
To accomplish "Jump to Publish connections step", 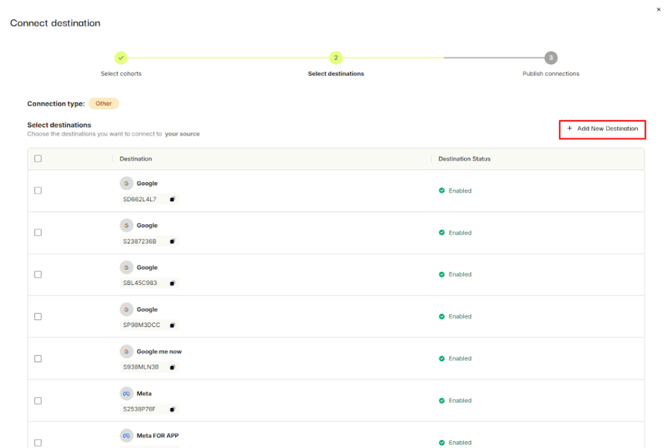I will click(550, 58).
